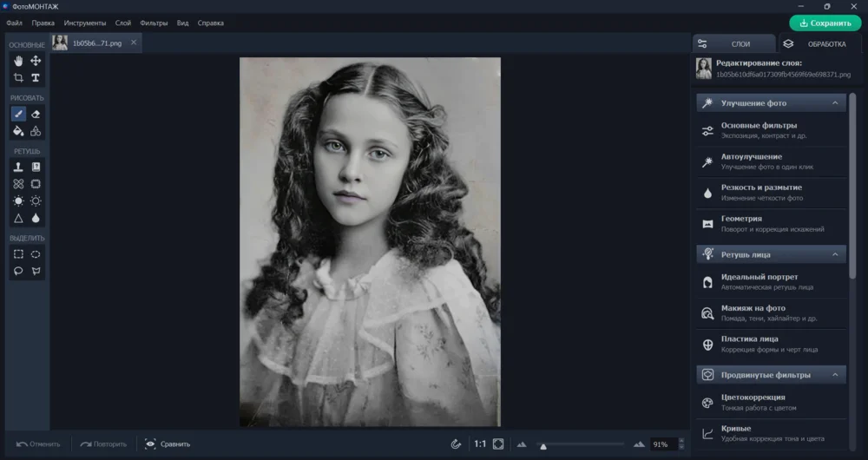This screenshot has height=460, width=868.
Task: Select the Dodge lighten tool with filled sun
Action: coord(18,201)
